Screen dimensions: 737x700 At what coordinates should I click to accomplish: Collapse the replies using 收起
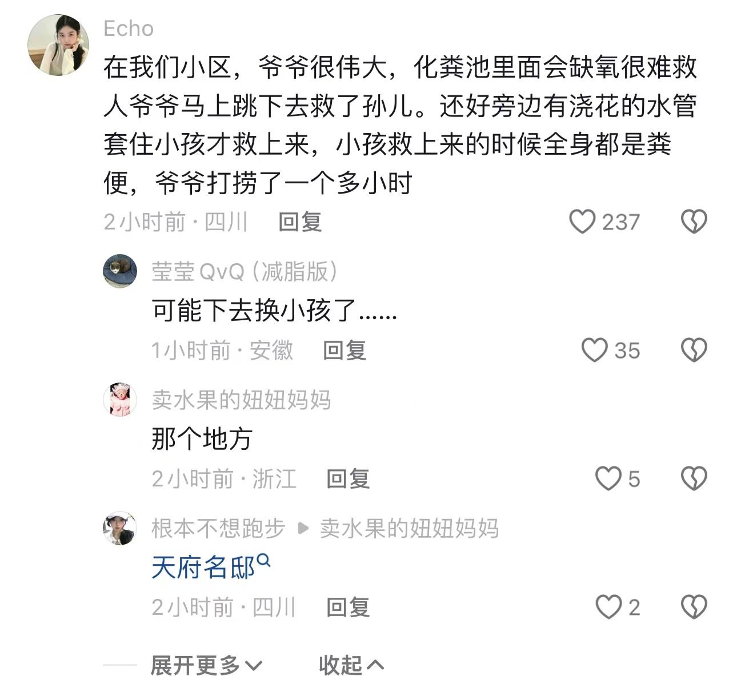351,665
